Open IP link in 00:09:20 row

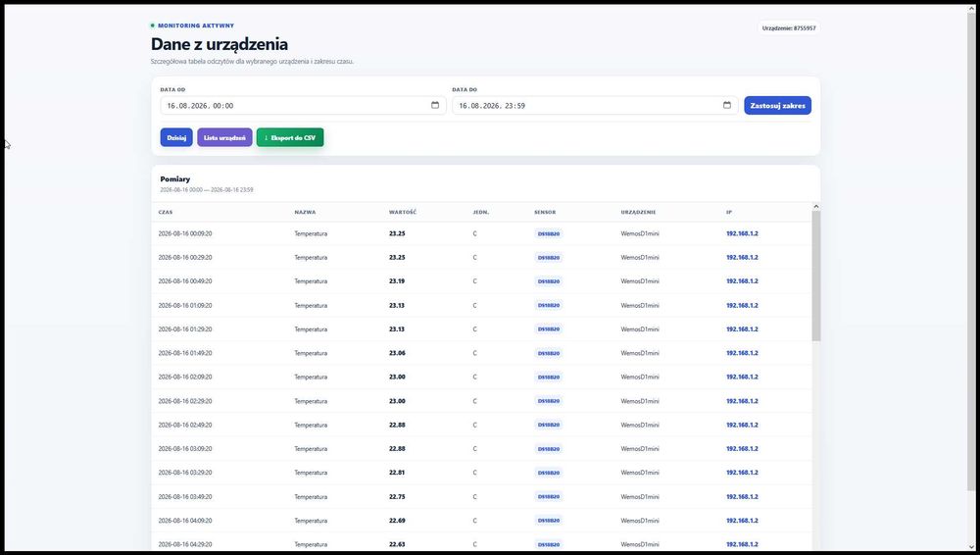click(742, 233)
